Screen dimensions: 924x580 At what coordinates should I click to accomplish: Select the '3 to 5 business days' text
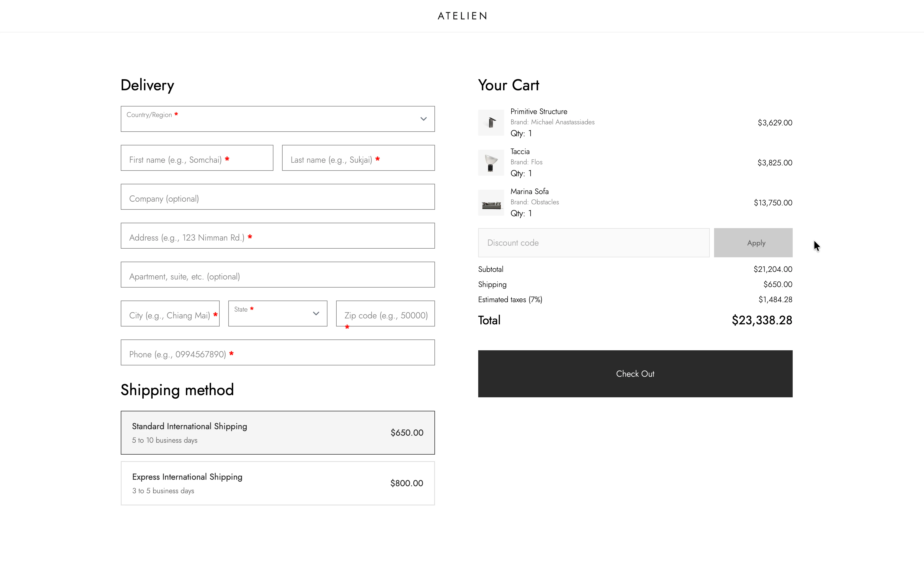pos(163,491)
